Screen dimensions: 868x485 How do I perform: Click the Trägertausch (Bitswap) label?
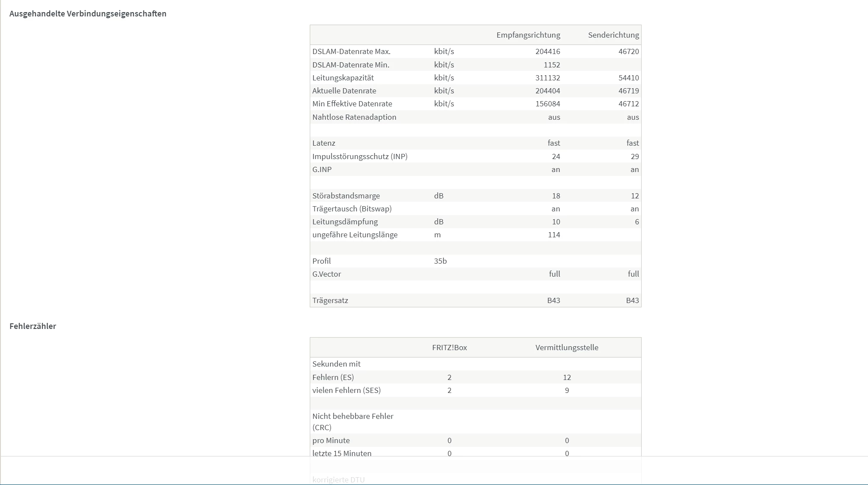(352, 209)
